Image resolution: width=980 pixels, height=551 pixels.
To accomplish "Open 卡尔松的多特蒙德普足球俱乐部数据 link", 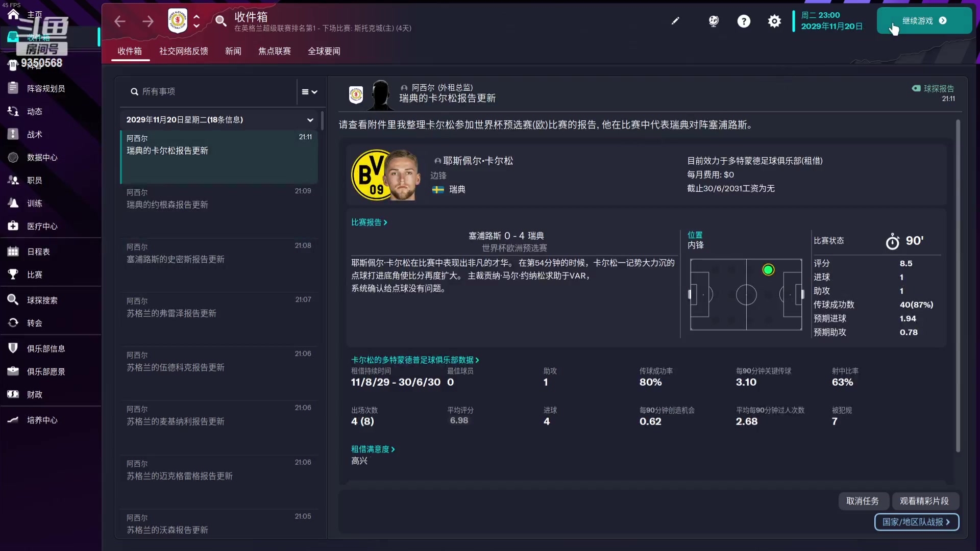I will 415,360.
